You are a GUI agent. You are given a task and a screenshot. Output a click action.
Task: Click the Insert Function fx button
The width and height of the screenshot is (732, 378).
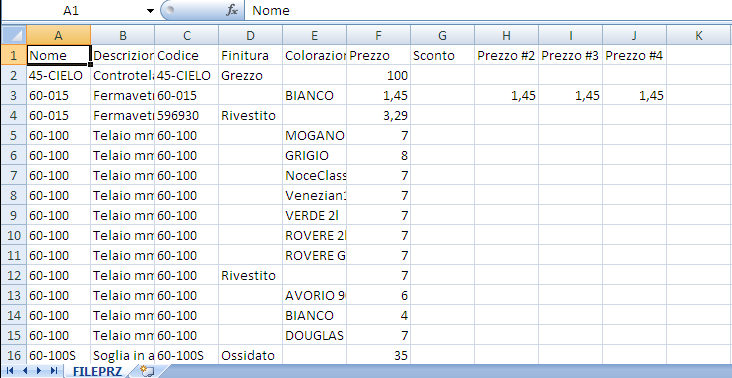(x=232, y=11)
